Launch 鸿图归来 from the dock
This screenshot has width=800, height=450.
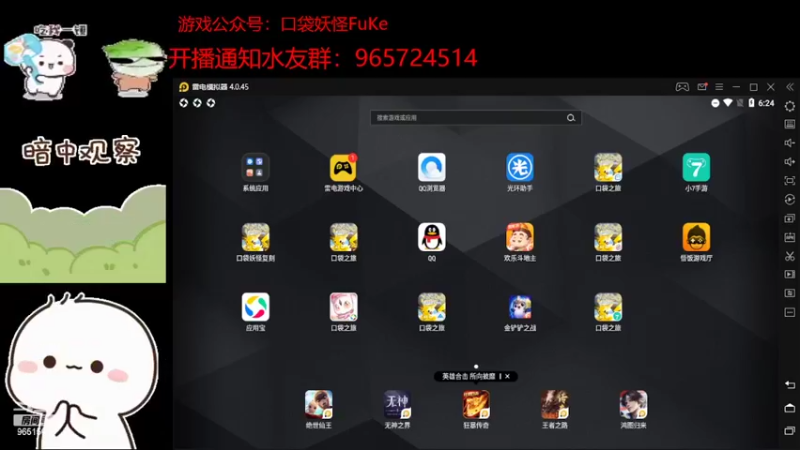[633, 404]
